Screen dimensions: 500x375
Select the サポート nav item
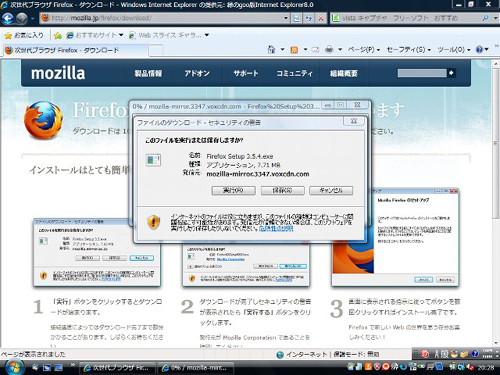pos(246,73)
